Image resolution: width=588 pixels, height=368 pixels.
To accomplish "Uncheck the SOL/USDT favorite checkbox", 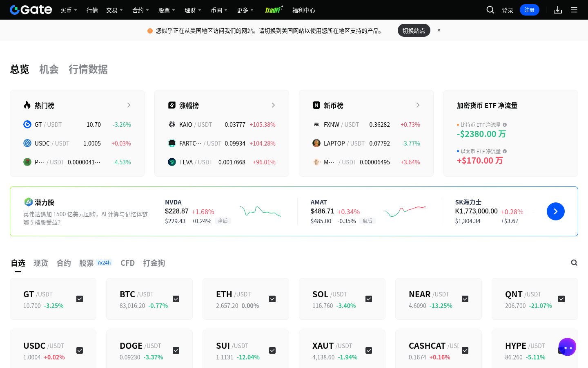I will click(369, 299).
